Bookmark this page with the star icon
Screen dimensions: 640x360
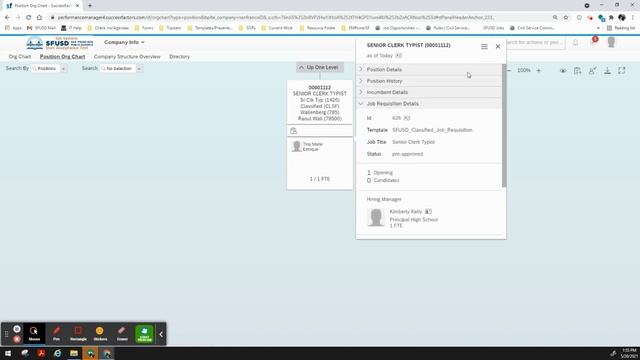[x=566, y=18]
